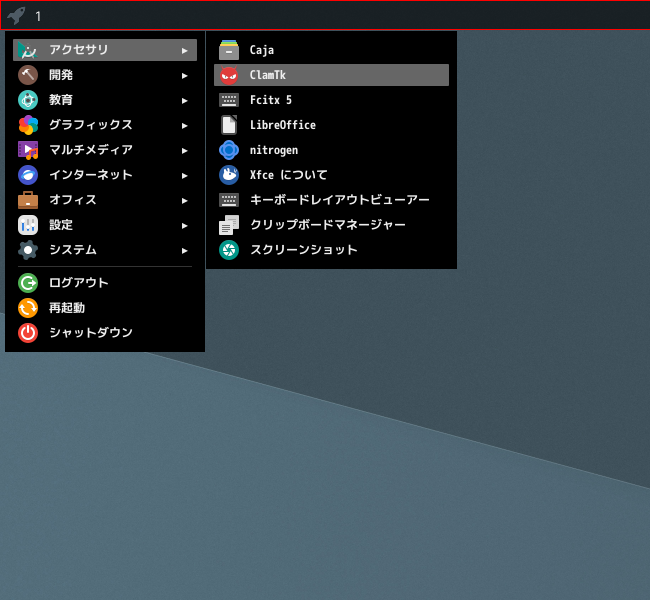Open the グラフィックス menu category
Screen dimensions: 650x600
click(x=105, y=125)
